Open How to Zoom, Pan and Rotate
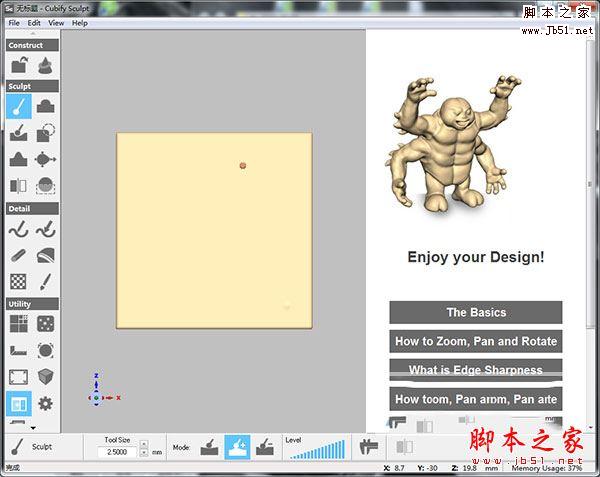 pos(476,341)
